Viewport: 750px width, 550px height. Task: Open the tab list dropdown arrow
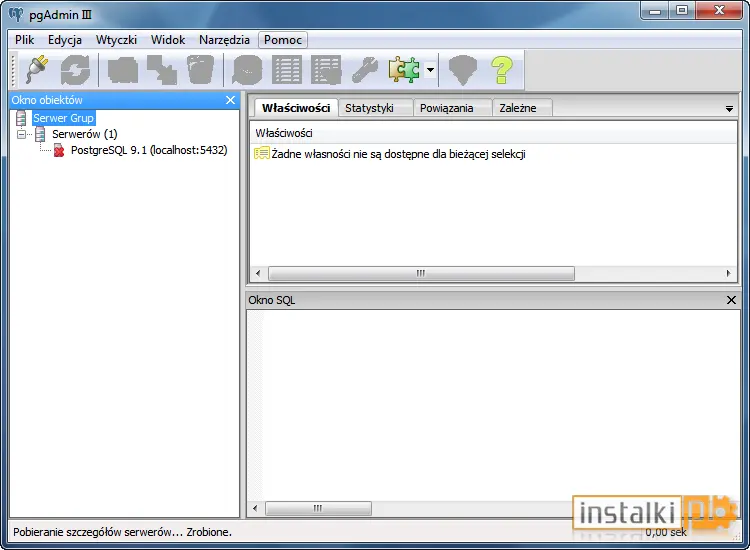(729, 109)
